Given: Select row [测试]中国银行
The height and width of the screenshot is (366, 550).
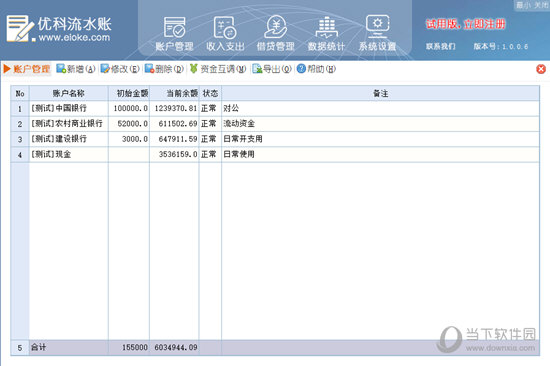Looking at the screenshot, I should [275, 108].
